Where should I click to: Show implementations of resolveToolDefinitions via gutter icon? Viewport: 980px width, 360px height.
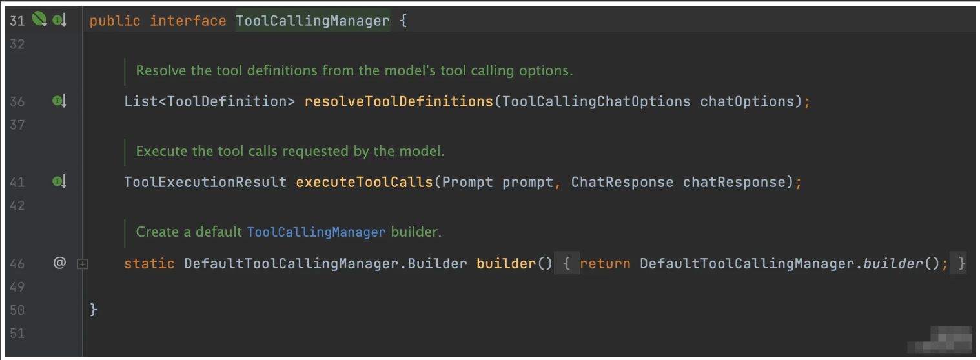click(x=59, y=101)
